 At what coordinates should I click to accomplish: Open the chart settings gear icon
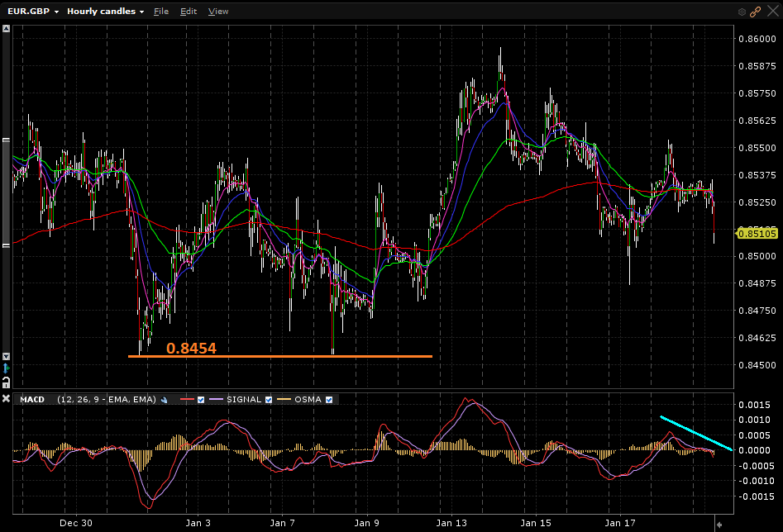point(742,12)
